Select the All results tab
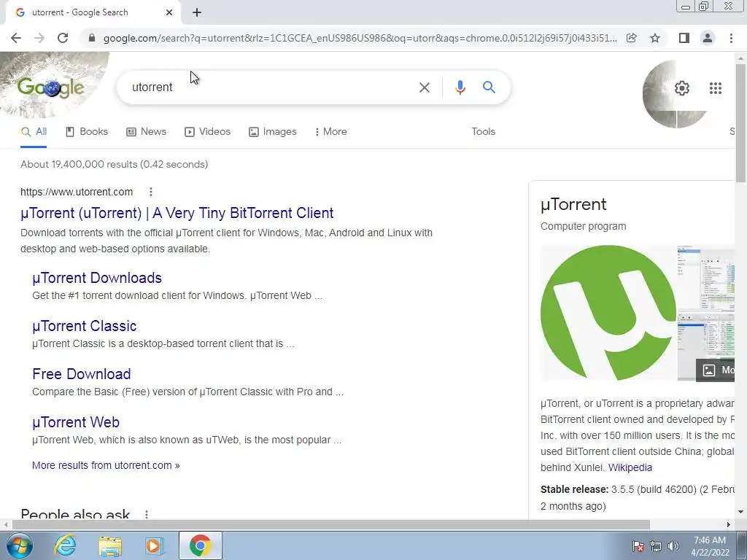Screen dimensions: 747x560 click(x=34, y=132)
